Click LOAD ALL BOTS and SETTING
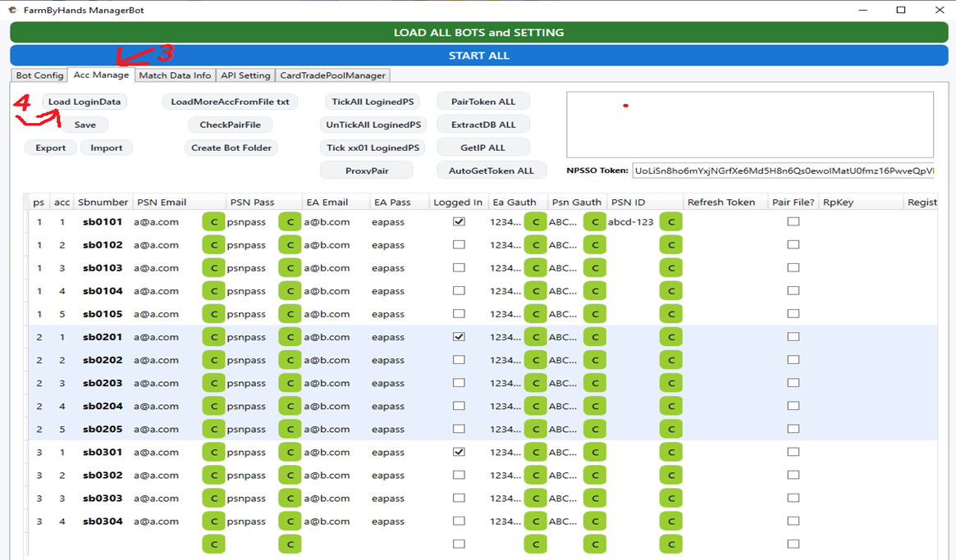This screenshot has width=956, height=560. coord(478,32)
